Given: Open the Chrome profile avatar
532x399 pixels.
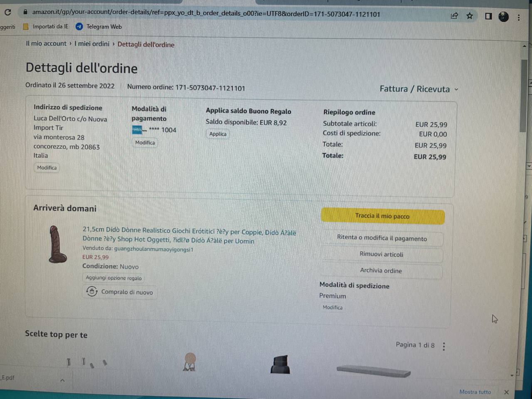Looking at the screenshot, I should 503,17.
